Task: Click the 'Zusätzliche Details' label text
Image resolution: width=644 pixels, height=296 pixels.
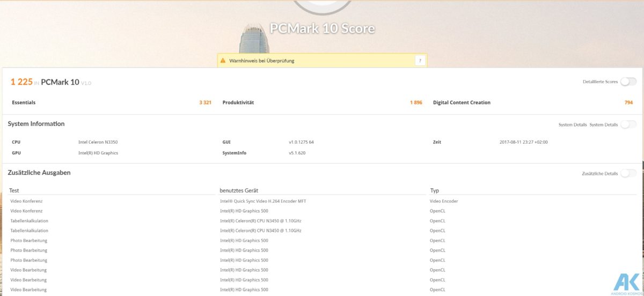Action: pyautogui.click(x=599, y=174)
